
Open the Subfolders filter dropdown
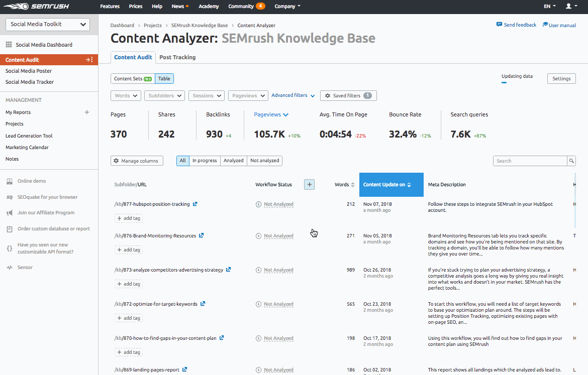point(165,96)
